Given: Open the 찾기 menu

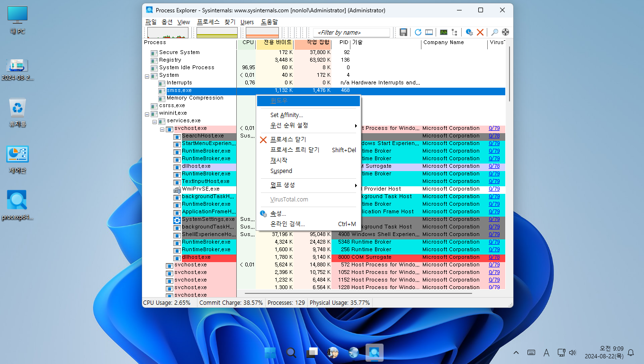Looking at the screenshot, I should point(230,22).
